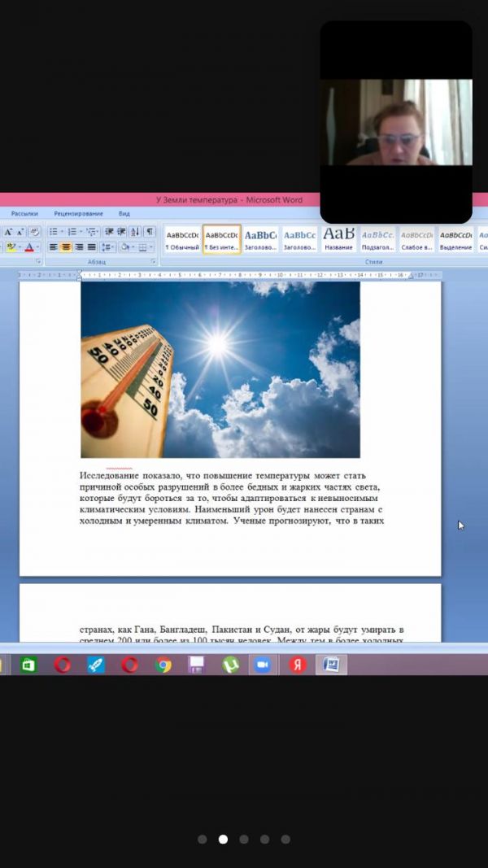Switch to the Вид ribbon tab
This screenshot has height=868, width=488.
click(x=124, y=214)
